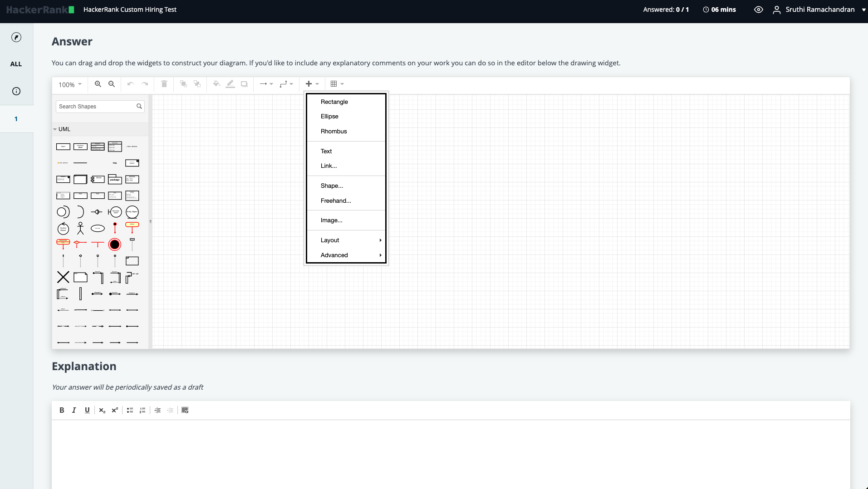Click the search magnifier in Search Shapes

tap(139, 106)
